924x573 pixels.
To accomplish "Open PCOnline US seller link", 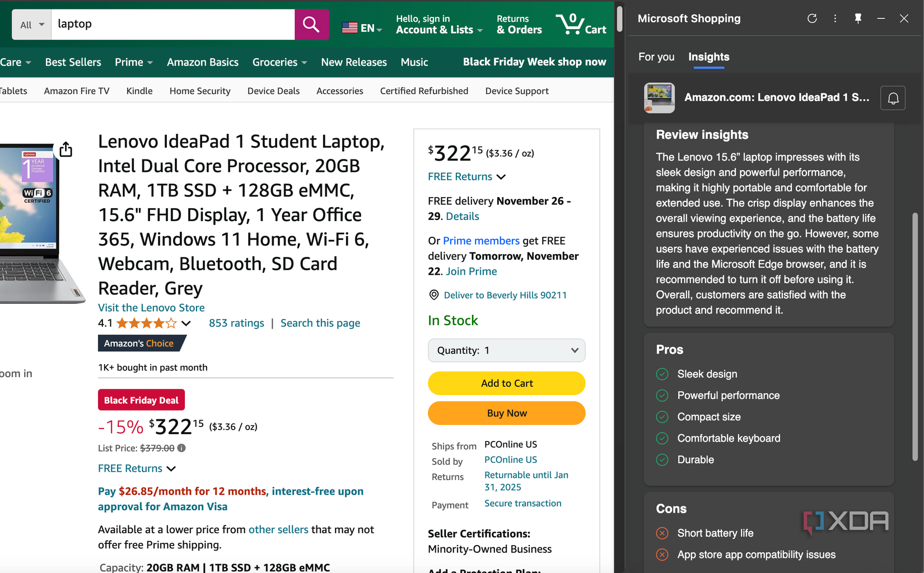I will [511, 459].
